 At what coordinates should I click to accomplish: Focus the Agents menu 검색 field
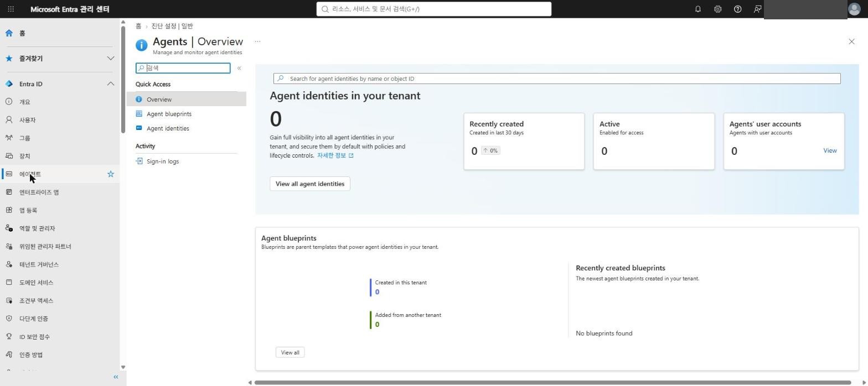point(183,68)
